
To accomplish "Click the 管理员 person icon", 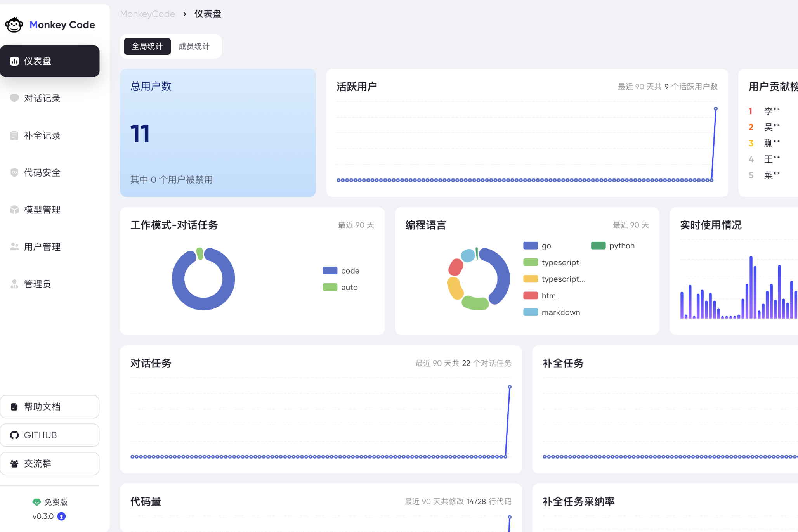I will pyautogui.click(x=14, y=284).
